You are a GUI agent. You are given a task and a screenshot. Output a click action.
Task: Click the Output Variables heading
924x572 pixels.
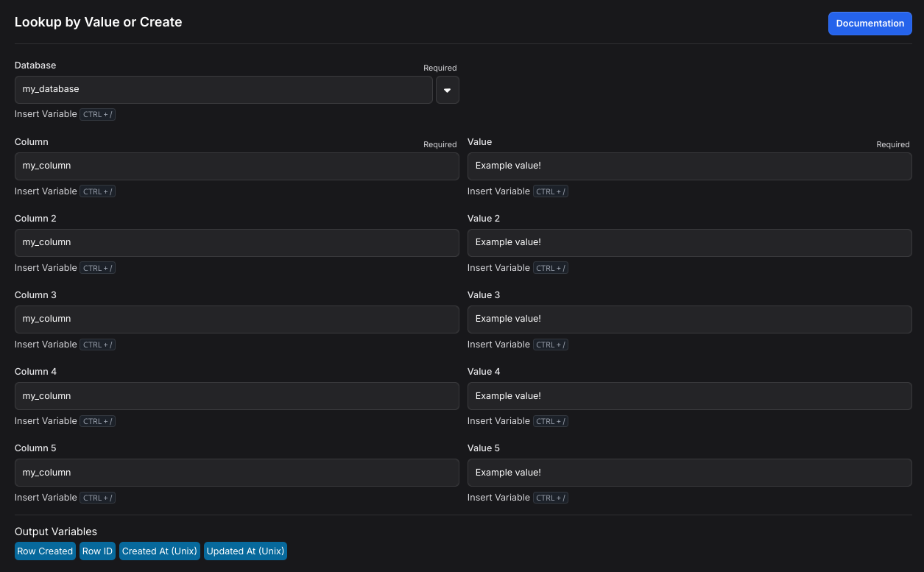click(x=56, y=532)
